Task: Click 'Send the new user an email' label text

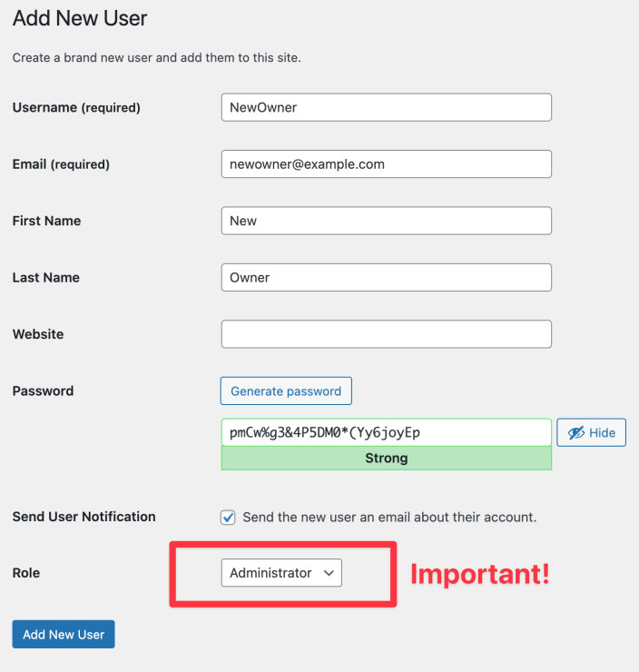Action: pyautogui.click(x=389, y=518)
